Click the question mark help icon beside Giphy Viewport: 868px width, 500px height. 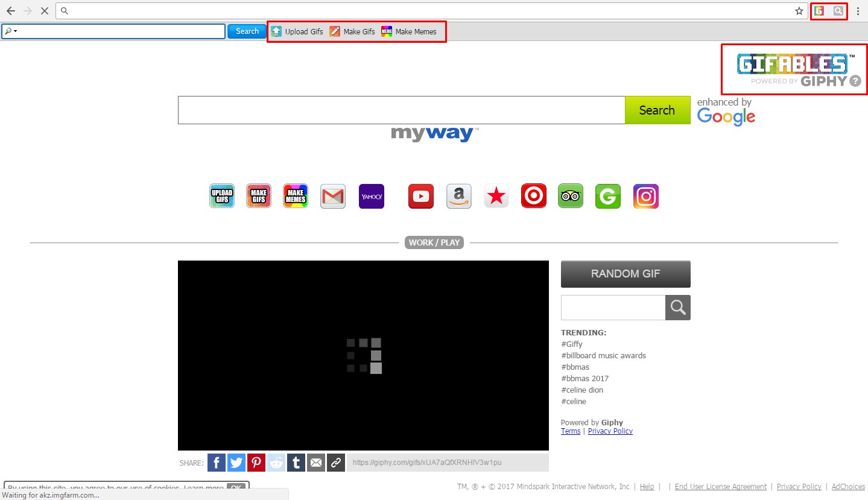point(855,81)
